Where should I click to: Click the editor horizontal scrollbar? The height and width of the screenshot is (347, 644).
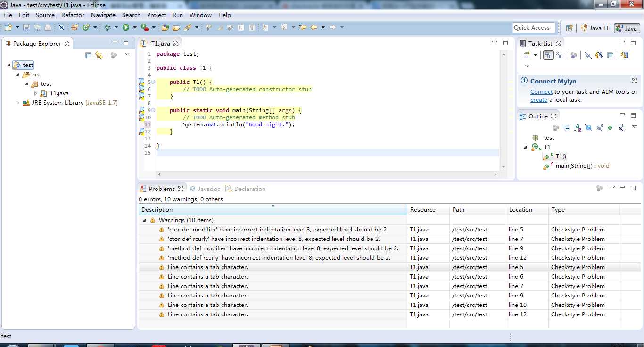point(327,174)
